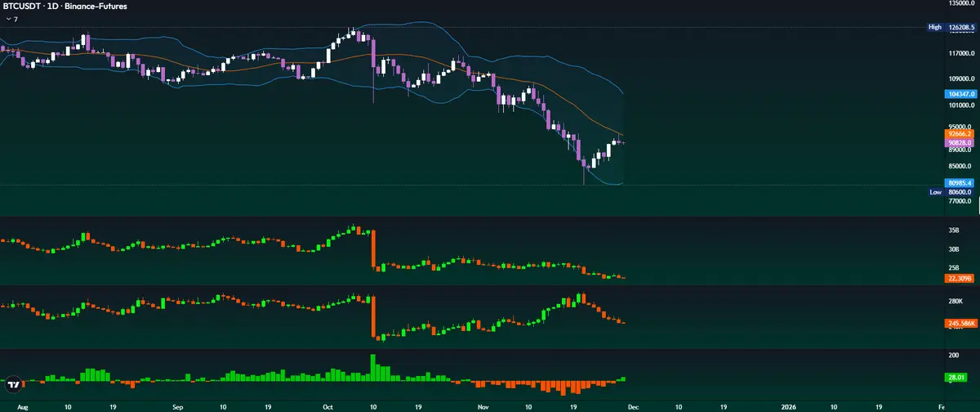The height and width of the screenshot is (412, 980).
Task: Click the green 28.01 histogram value
Action: point(955,378)
